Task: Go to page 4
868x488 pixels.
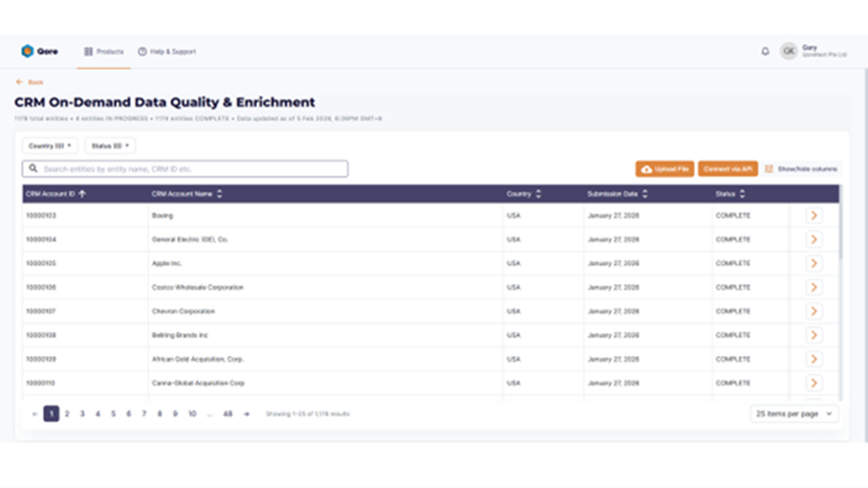Action: pyautogui.click(x=98, y=413)
